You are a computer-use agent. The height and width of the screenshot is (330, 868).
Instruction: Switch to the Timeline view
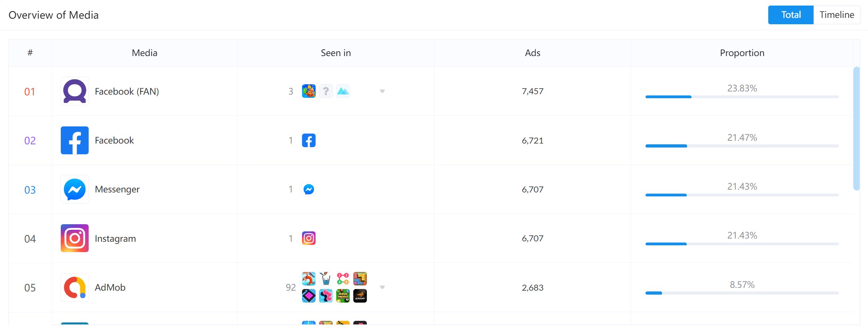coord(837,15)
